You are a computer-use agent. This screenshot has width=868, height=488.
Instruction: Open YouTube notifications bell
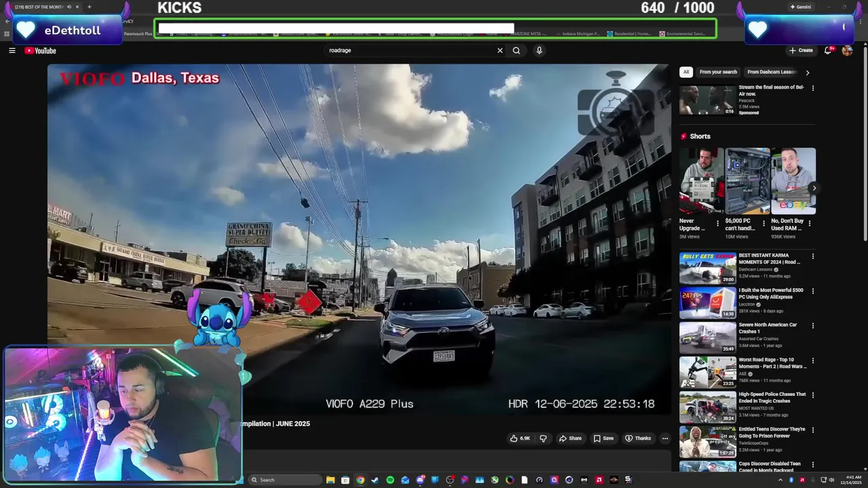[x=828, y=50]
